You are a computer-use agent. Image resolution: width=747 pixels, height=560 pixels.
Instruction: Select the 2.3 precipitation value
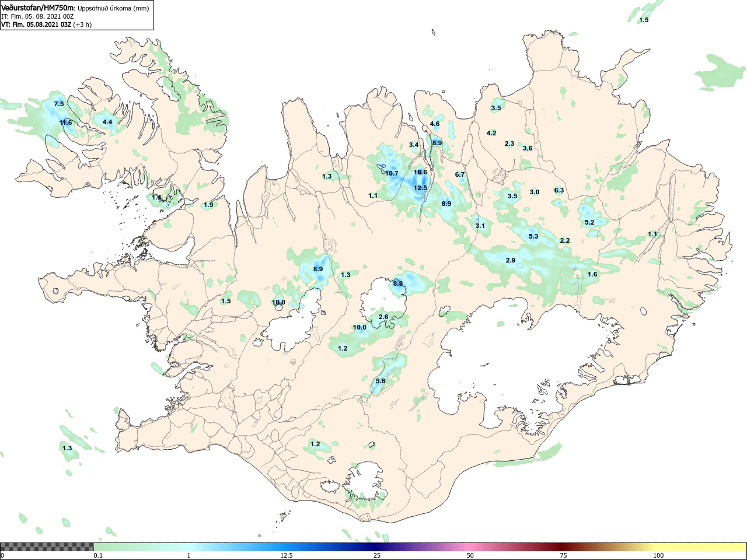point(509,143)
